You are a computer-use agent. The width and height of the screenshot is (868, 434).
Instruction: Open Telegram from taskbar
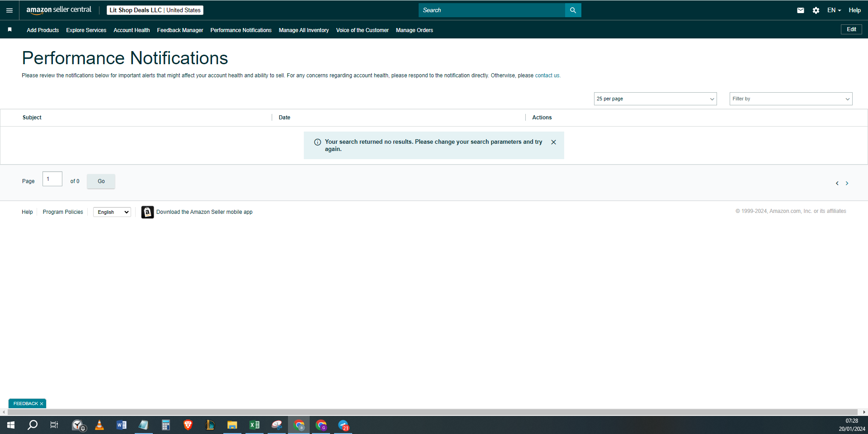click(343, 425)
